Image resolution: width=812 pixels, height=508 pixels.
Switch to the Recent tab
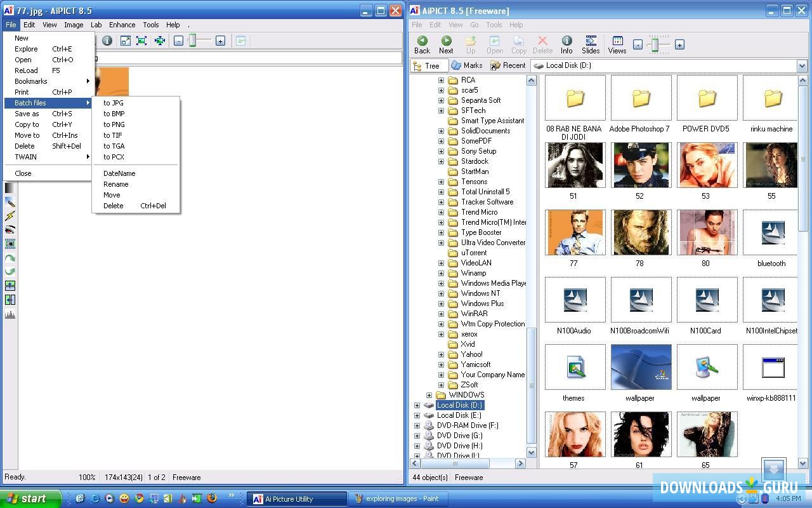(x=507, y=65)
